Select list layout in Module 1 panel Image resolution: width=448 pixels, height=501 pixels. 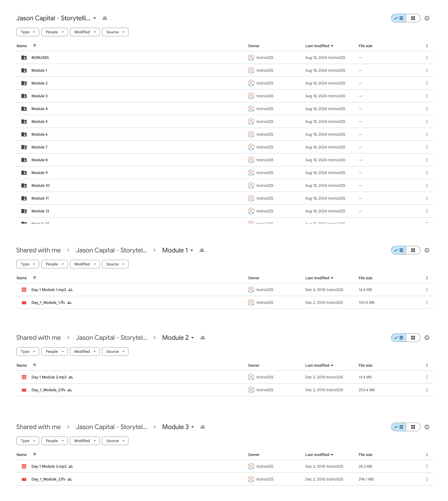tap(399, 250)
